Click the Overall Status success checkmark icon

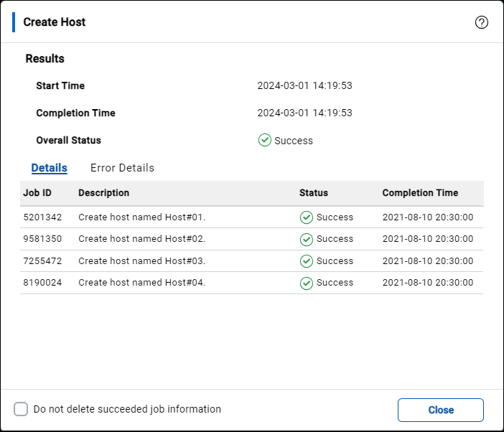click(264, 140)
